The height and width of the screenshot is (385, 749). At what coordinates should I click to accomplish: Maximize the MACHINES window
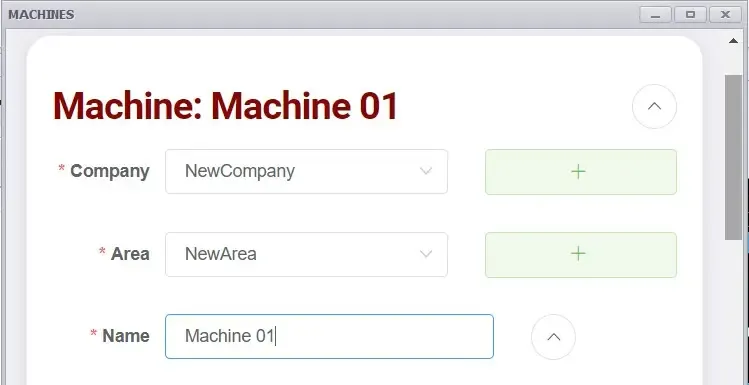(x=690, y=15)
